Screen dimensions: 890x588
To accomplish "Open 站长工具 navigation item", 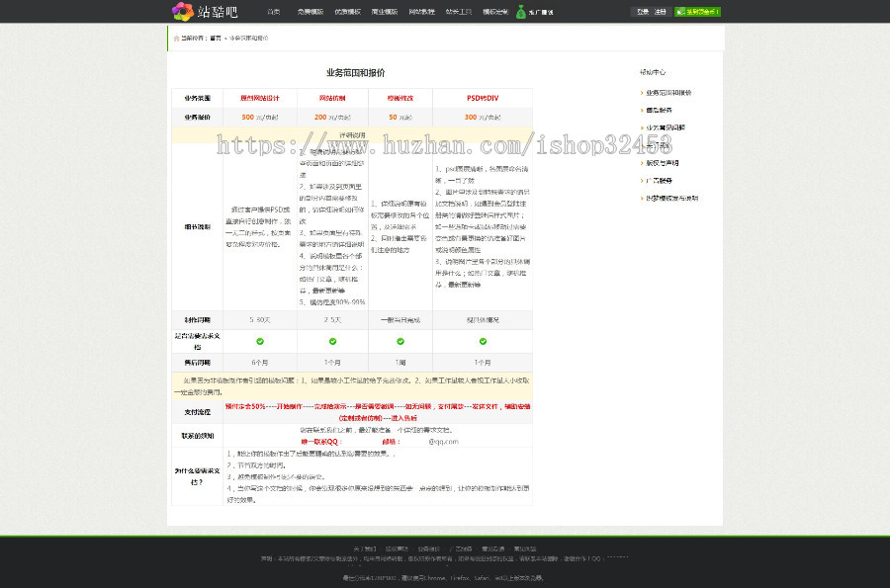I will [459, 12].
